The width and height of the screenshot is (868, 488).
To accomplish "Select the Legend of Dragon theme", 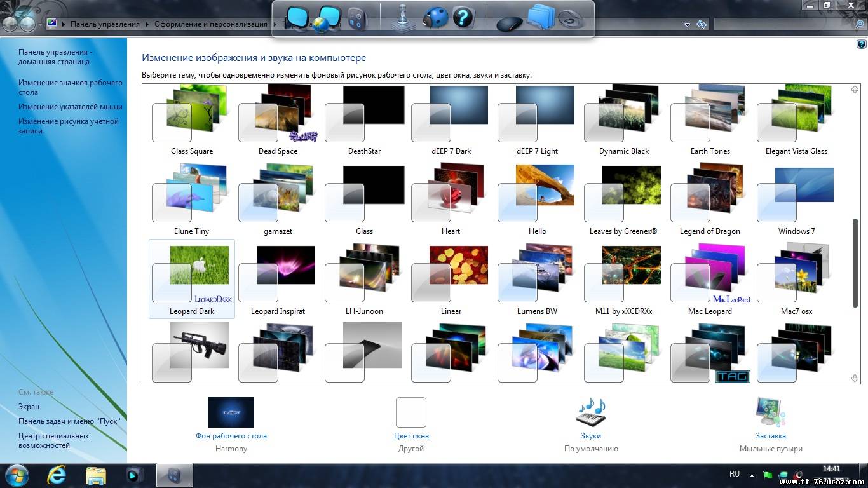I will click(x=710, y=200).
